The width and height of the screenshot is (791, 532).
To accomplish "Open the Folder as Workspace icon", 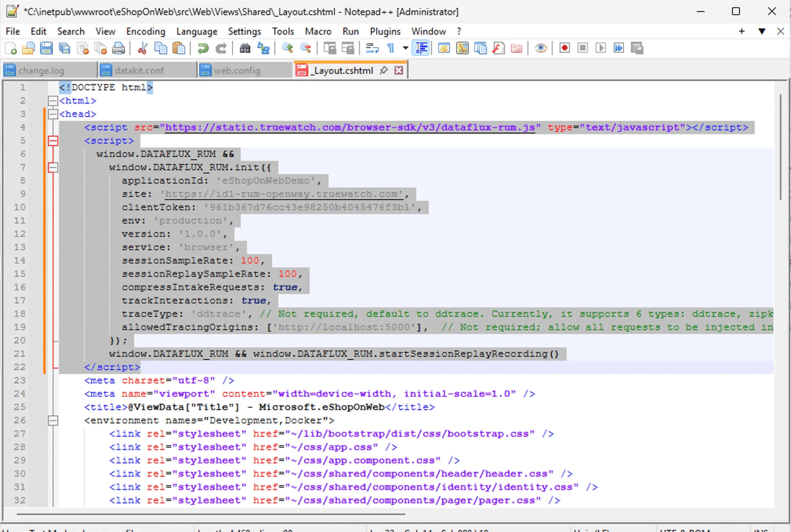I will coord(517,49).
